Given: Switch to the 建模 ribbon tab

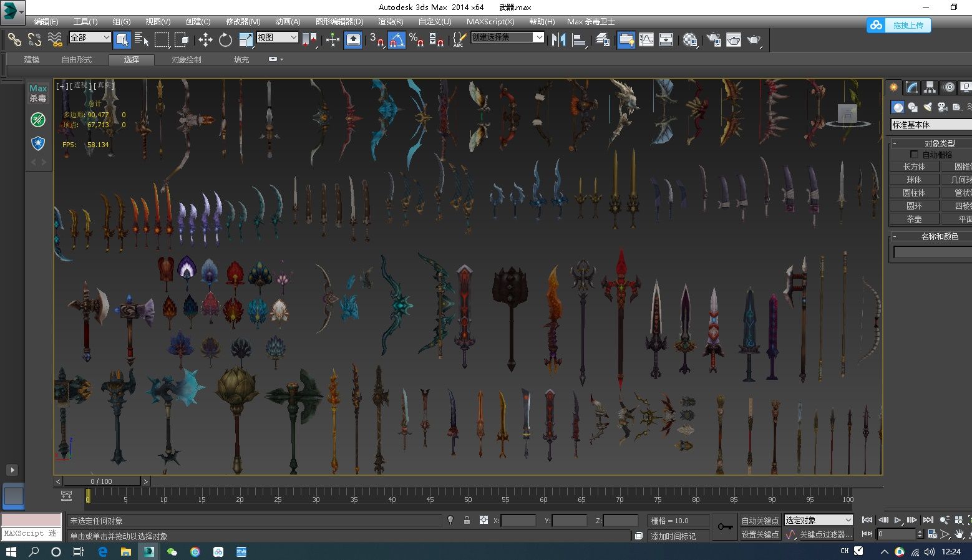Looking at the screenshot, I should (x=31, y=59).
